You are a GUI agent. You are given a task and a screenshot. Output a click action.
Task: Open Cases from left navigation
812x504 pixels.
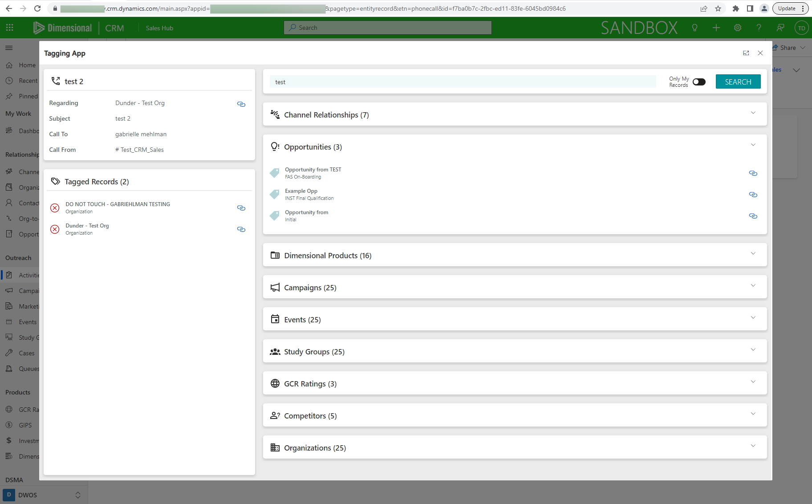pos(26,353)
